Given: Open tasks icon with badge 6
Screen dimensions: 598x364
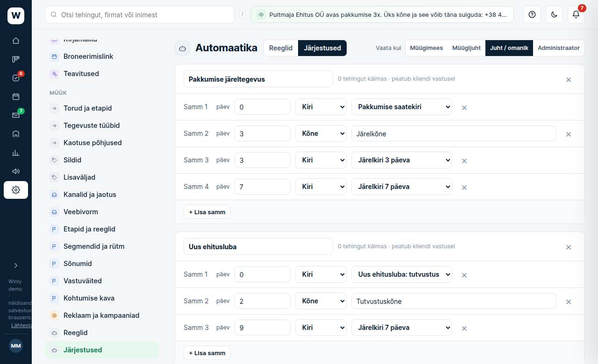Looking at the screenshot, I should point(16,78).
